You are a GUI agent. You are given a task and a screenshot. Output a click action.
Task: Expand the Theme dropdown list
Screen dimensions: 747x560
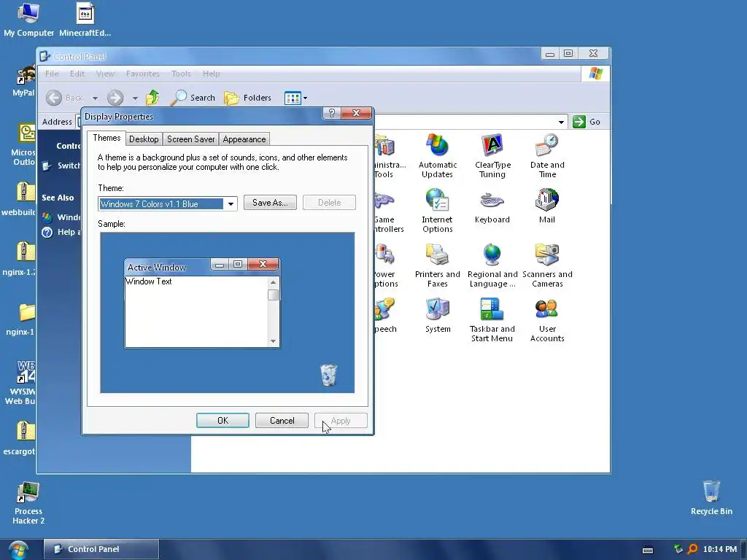[231, 204]
